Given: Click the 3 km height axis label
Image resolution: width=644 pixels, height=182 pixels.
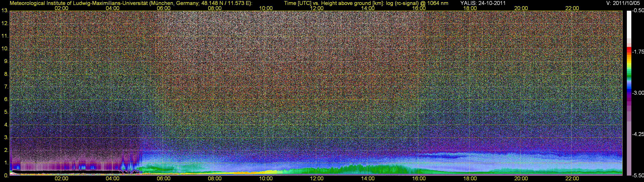Looking at the screenshot, I should (x=6, y=138).
